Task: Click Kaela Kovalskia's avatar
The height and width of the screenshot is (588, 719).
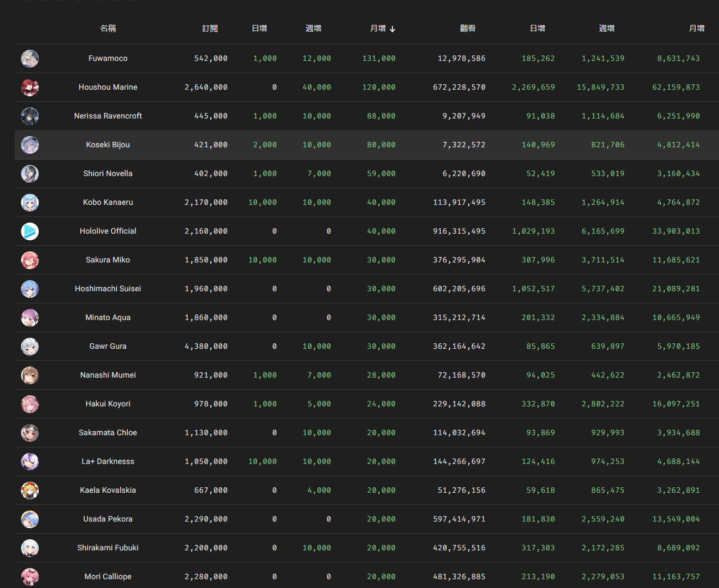Action: 30,491
